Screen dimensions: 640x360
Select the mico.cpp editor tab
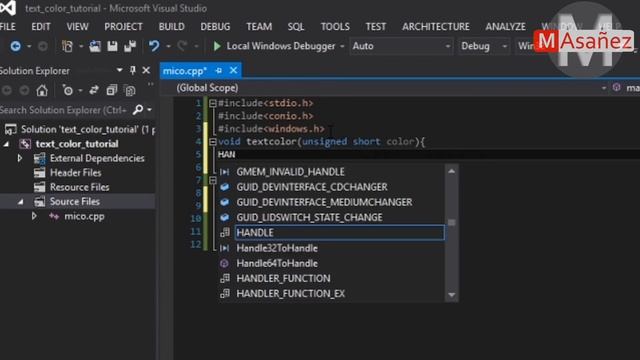185,71
